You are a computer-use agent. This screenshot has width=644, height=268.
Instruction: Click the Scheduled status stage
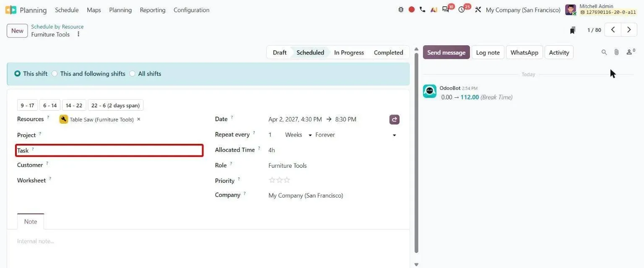tap(310, 52)
